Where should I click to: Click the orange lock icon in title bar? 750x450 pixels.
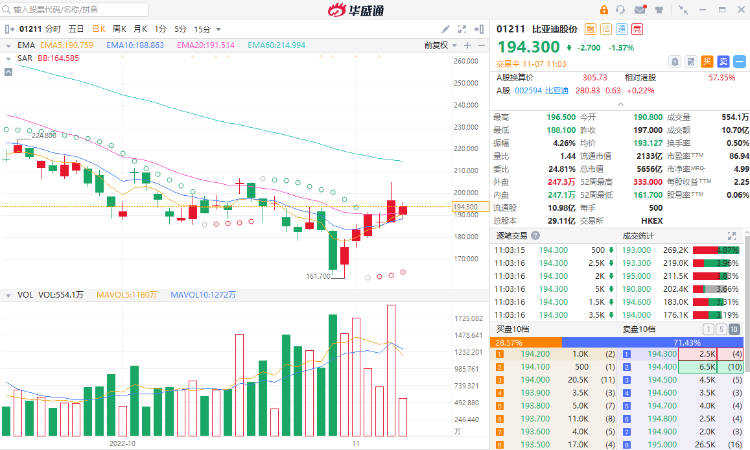click(604, 10)
